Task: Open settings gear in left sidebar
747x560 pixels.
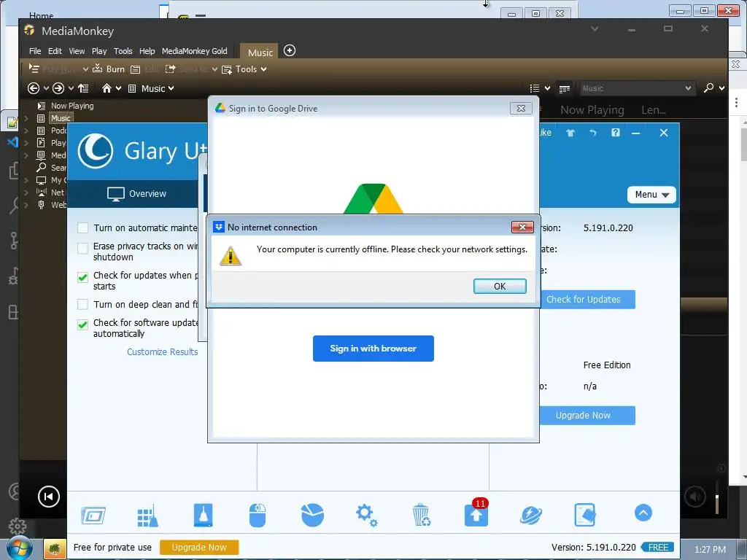Action: (x=18, y=526)
